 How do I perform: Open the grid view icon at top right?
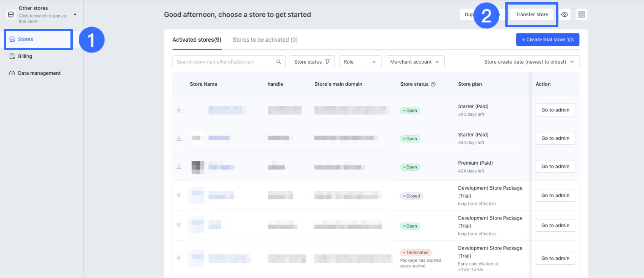pos(581,15)
